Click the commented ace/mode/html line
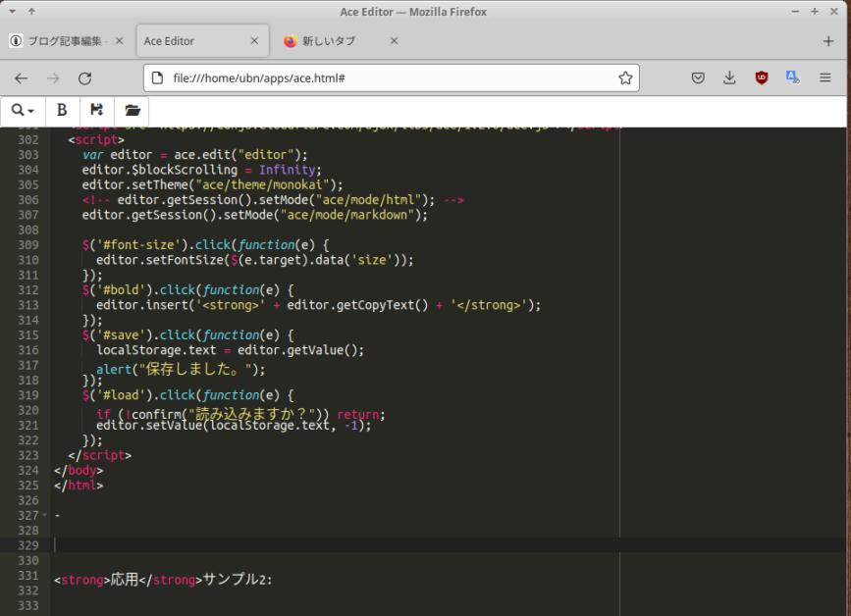851x616 pixels. (x=273, y=200)
